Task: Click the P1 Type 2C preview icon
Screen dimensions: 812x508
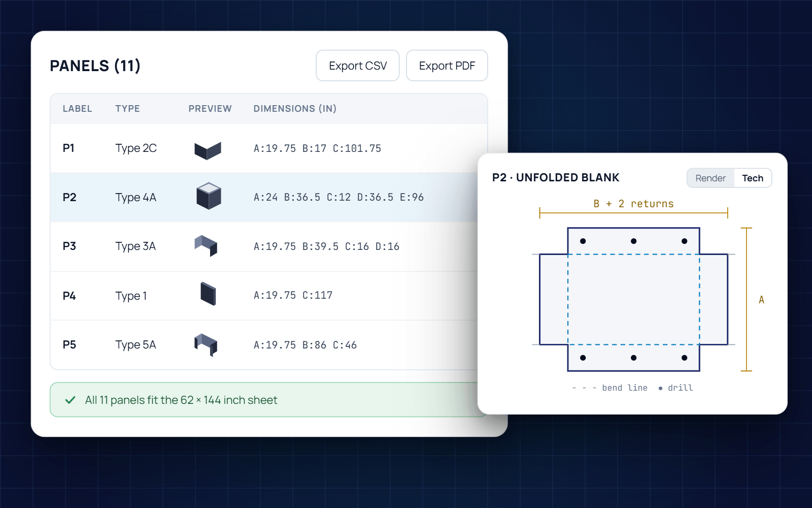Action: [x=208, y=150]
